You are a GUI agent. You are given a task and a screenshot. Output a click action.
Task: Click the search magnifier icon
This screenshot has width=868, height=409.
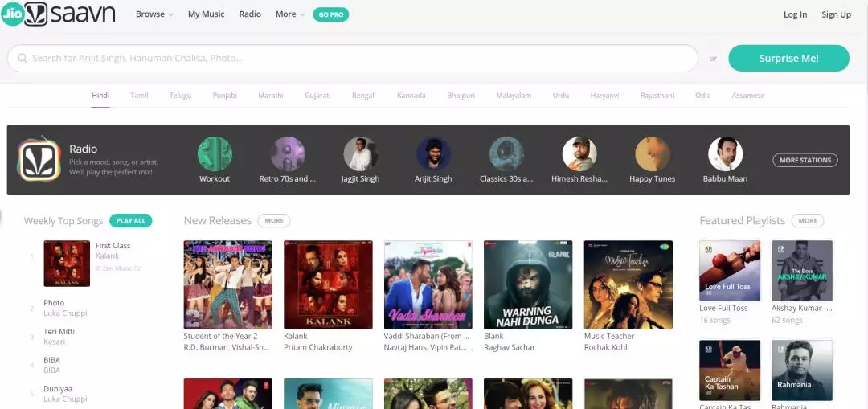23,58
